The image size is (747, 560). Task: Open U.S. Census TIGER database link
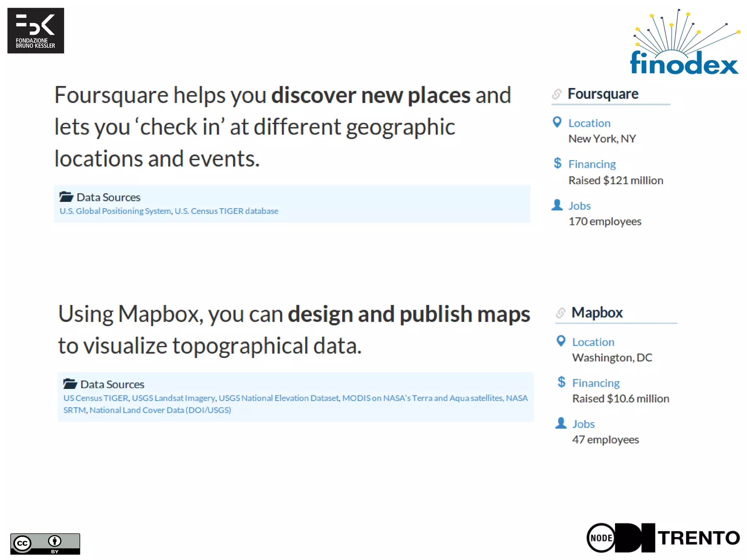coord(226,211)
